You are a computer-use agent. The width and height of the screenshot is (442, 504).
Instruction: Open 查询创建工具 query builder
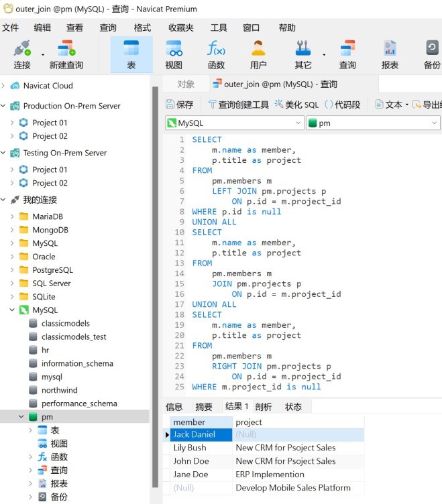pos(238,105)
